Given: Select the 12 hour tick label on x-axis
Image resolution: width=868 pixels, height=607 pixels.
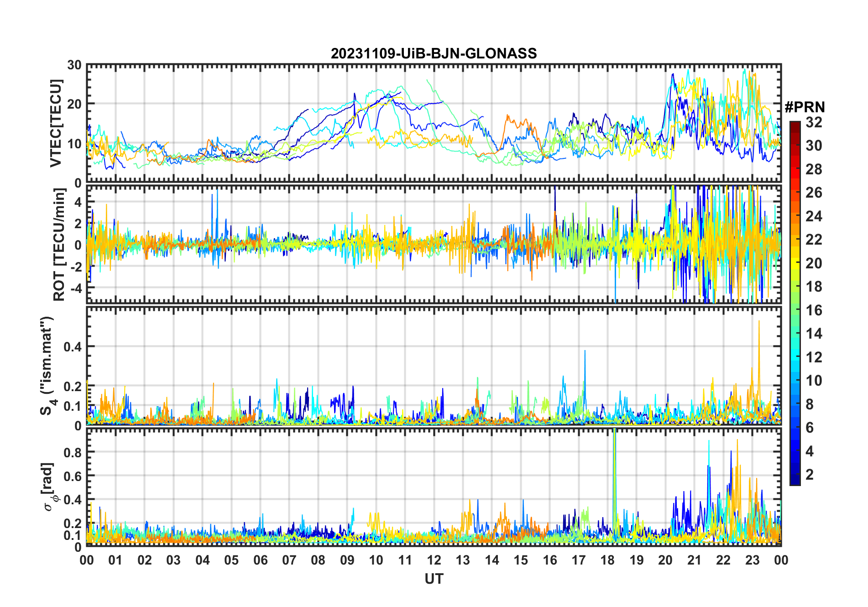Looking at the screenshot, I should 434,560.
